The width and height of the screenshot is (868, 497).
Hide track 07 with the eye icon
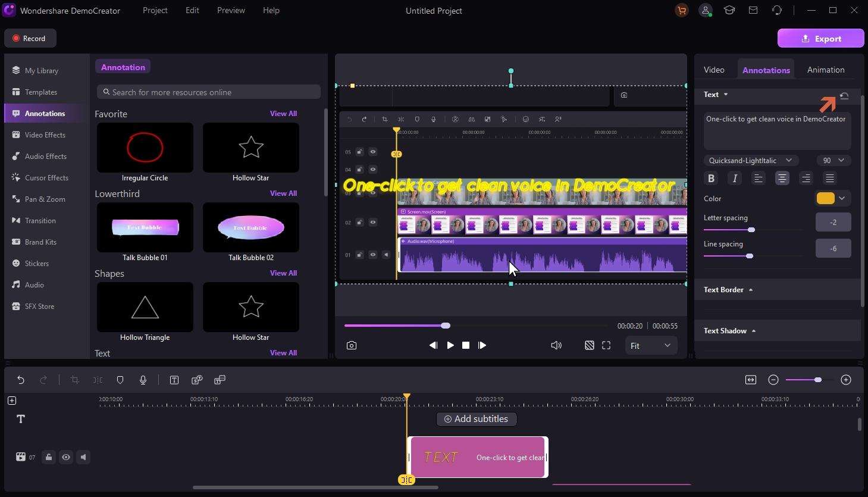click(66, 457)
